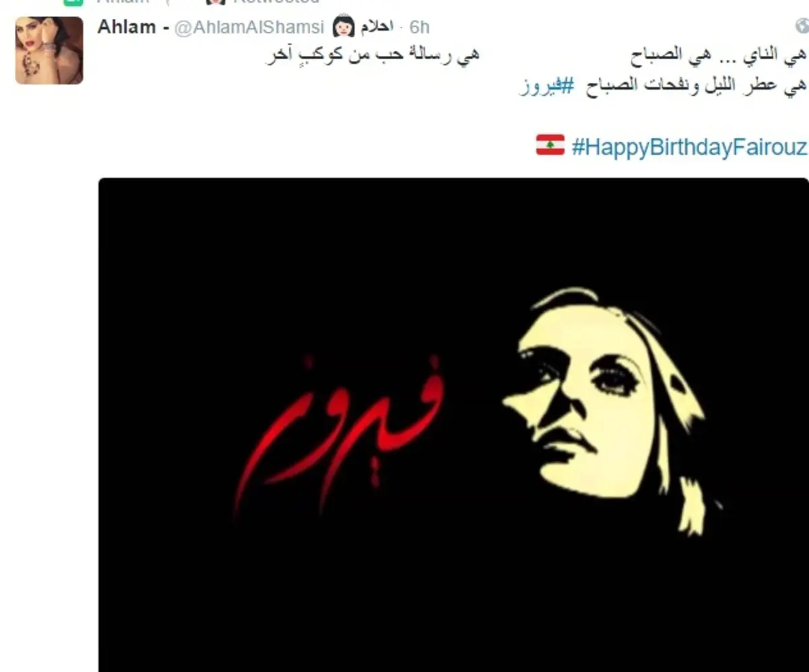Click the display name Ahlam

click(127, 26)
